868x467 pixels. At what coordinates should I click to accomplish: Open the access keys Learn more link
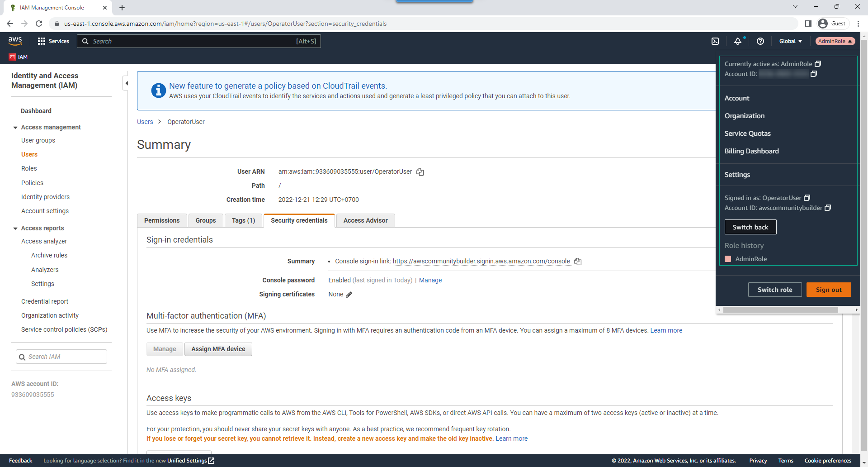click(511, 438)
